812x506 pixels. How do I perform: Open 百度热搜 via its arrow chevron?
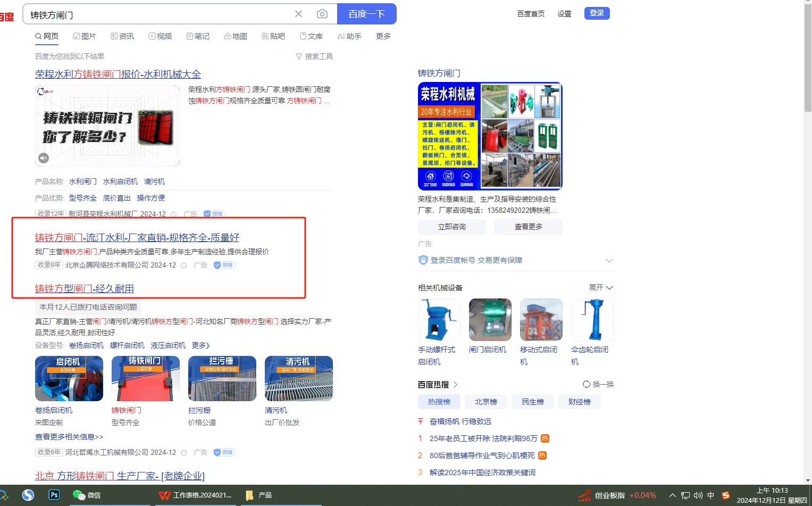[456, 384]
